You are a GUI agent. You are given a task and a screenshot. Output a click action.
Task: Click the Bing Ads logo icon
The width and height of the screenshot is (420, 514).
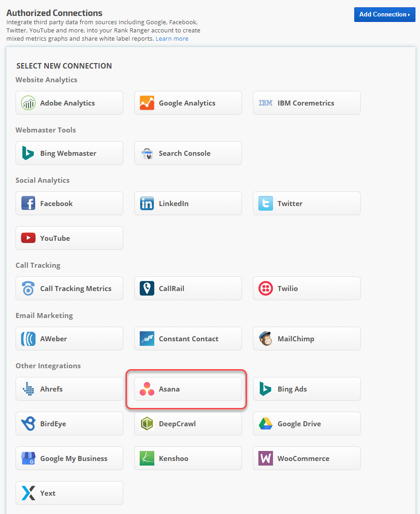coord(265,389)
